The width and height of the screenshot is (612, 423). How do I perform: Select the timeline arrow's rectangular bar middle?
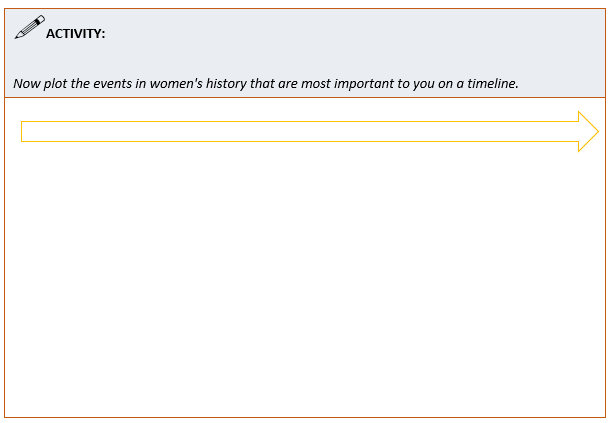[300, 131]
